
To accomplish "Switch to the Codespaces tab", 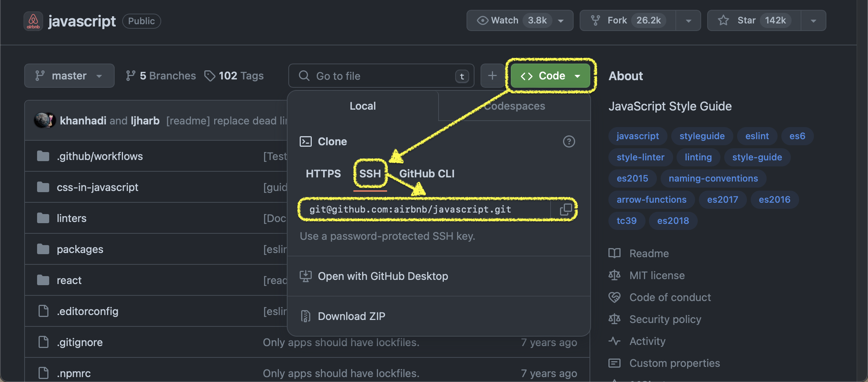I will tap(515, 106).
